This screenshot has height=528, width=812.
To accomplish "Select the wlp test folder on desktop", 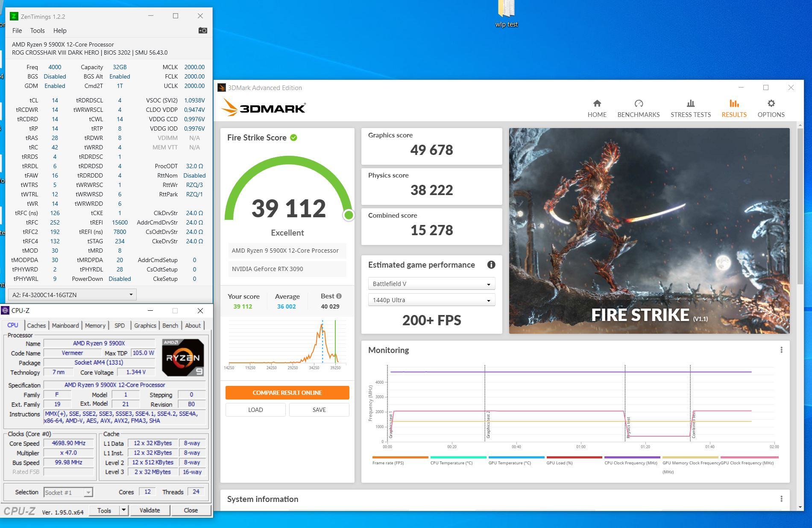I will click(507, 14).
